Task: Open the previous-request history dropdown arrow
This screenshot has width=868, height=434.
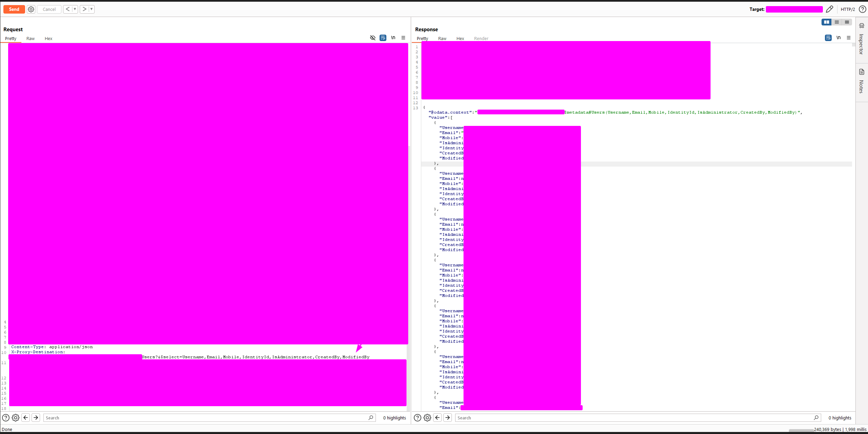Action: [x=75, y=9]
